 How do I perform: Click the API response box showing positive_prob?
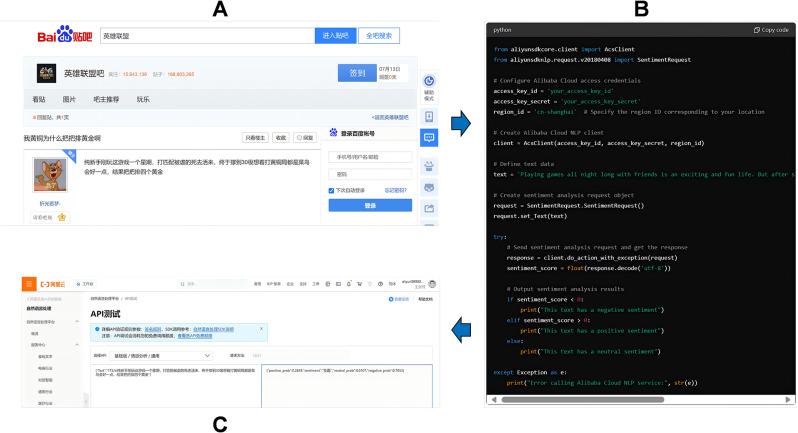[347, 386]
